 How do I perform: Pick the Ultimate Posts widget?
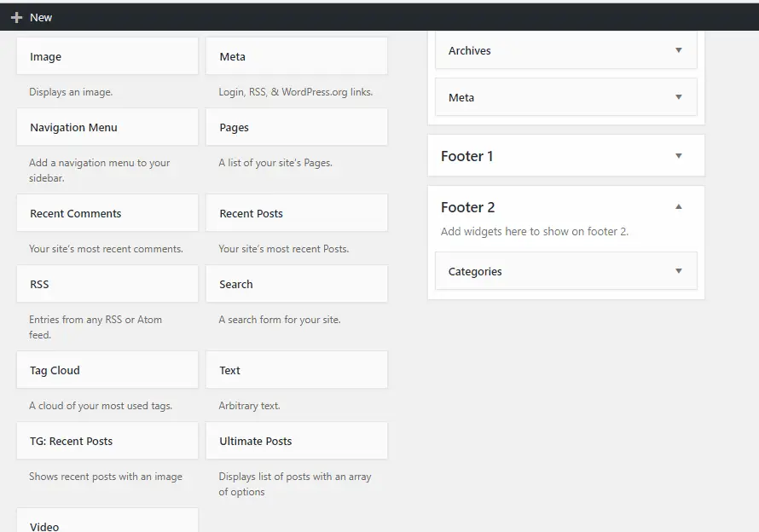[297, 441]
